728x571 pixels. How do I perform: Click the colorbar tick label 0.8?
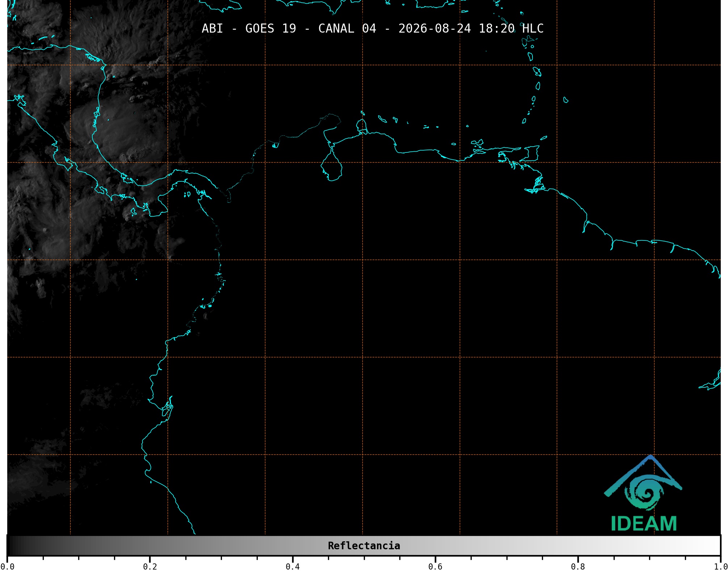pos(578,567)
